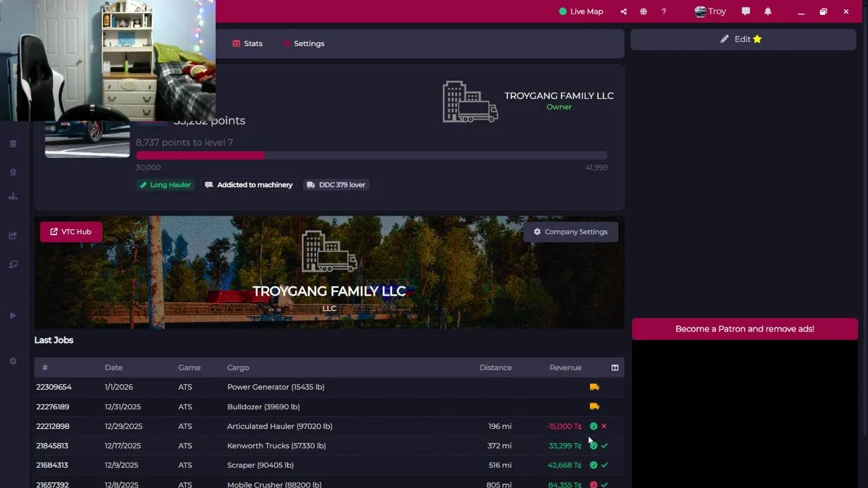The height and width of the screenshot is (488, 868).
Task: Sort jobs by Revenue column header
Action: tap(566, 367)
